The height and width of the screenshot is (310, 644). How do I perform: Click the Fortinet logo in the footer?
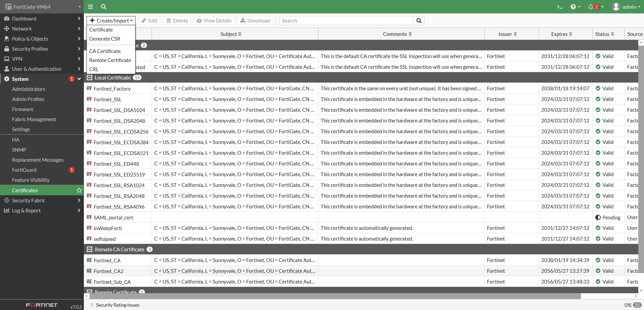coord(41,305)
